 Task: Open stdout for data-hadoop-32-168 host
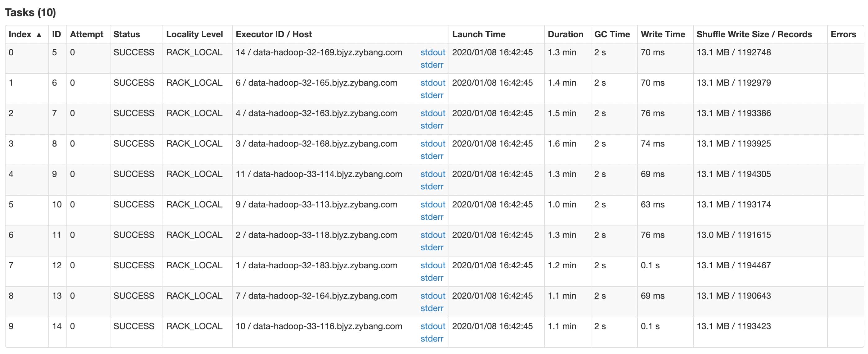coord(433,144)
